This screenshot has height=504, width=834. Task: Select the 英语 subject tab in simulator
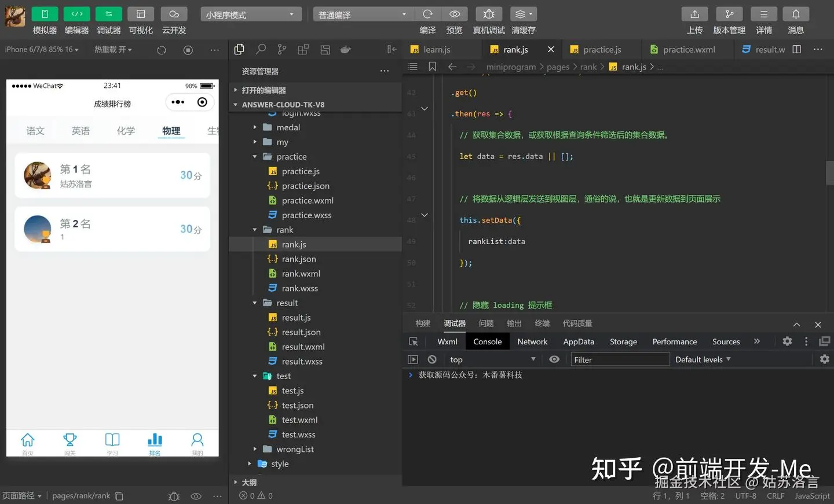81,131
